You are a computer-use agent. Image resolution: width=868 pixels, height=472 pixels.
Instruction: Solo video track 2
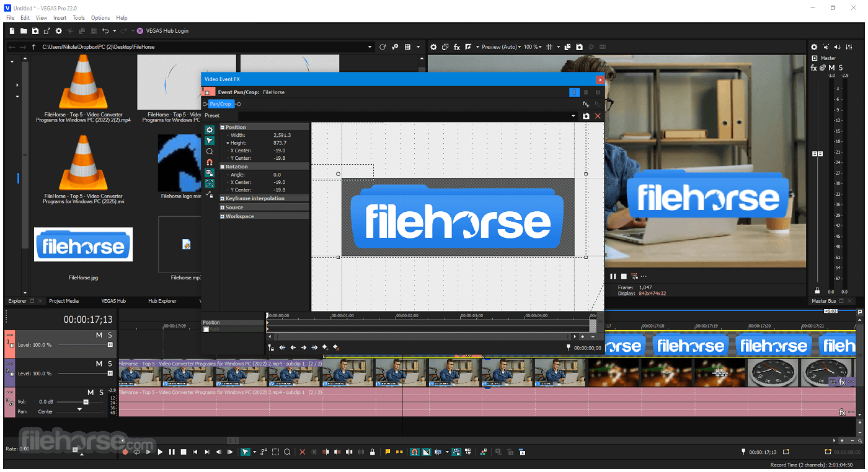pos(110,364)
